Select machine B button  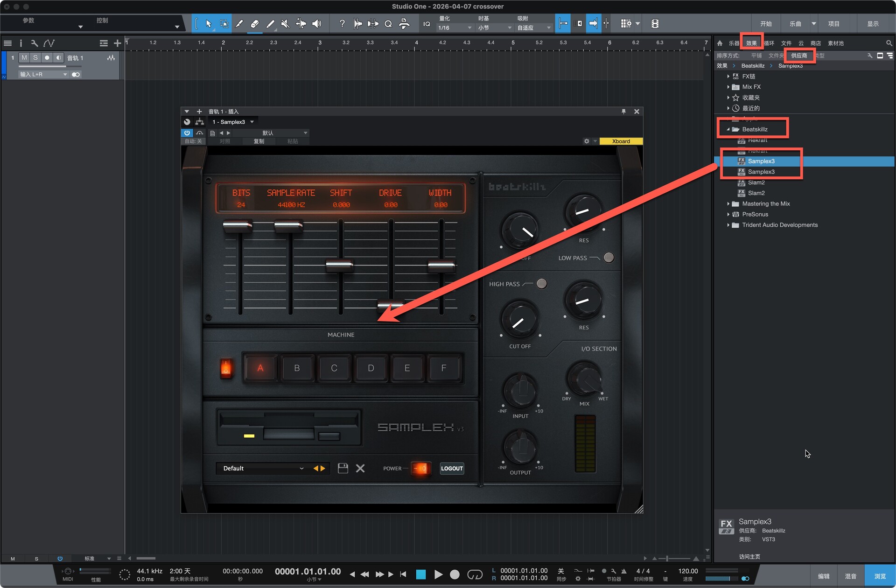pos(297,368)
